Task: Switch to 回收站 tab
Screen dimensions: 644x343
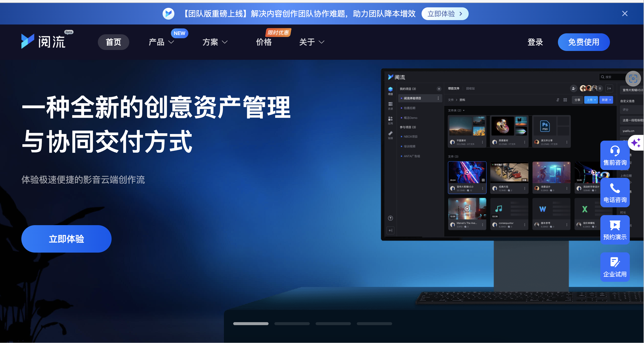Action: click(x=470, y=88)
